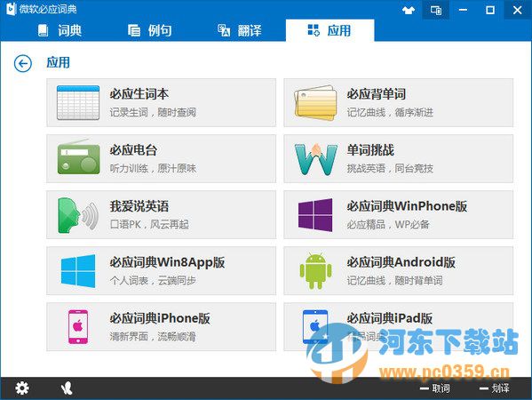
Task: Switch to the 例句 tab
Action: [149, 30]
